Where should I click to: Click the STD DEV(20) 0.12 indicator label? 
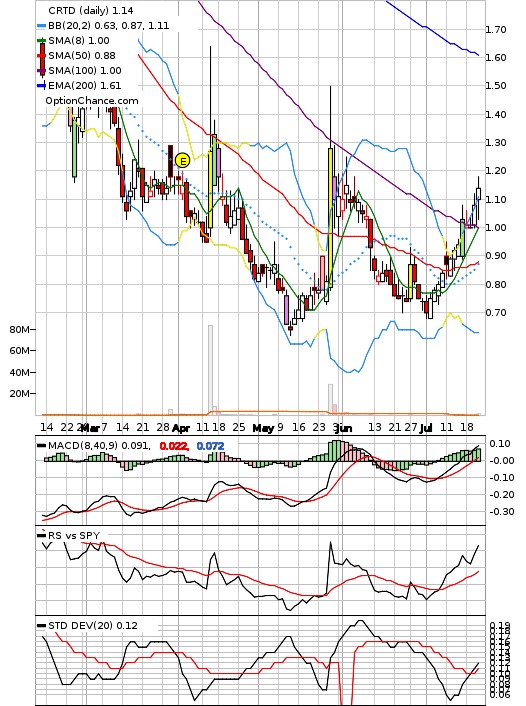coord(93,625)
